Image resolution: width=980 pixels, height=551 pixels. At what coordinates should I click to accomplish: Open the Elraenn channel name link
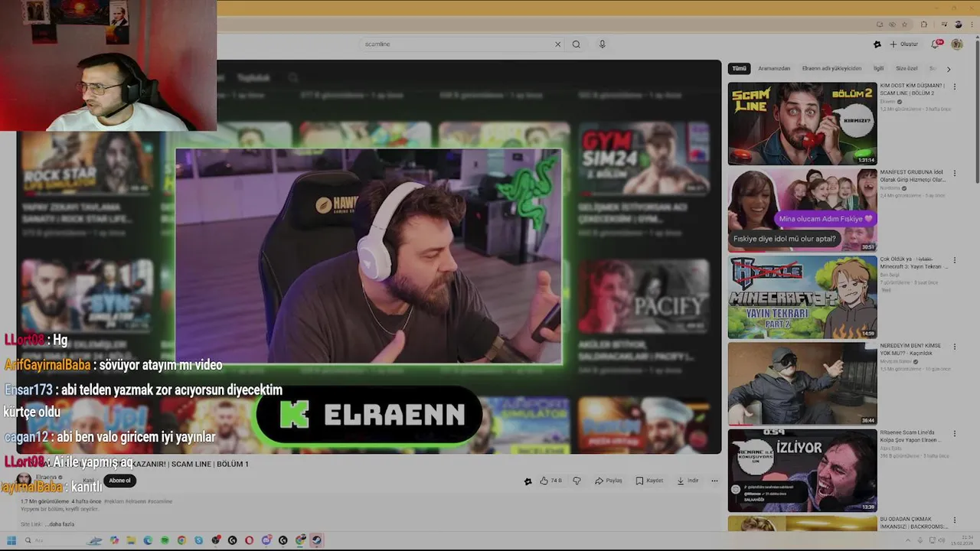click(46, 477)
